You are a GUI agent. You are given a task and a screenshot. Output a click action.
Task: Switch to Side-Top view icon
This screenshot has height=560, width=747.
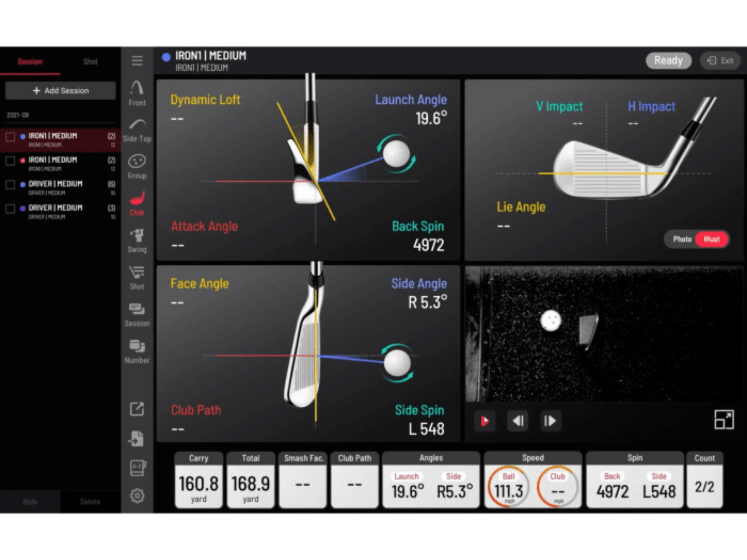[x=137, y=129]
